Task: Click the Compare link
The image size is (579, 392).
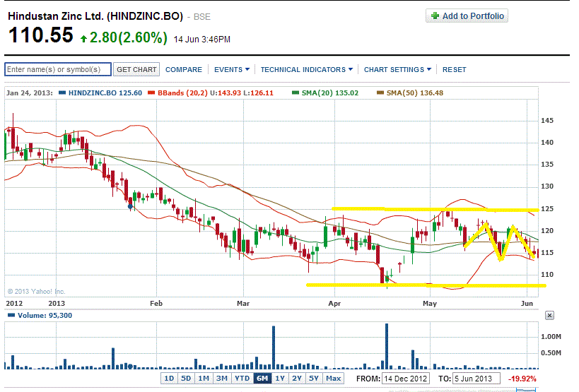Action: click(184, 70)
